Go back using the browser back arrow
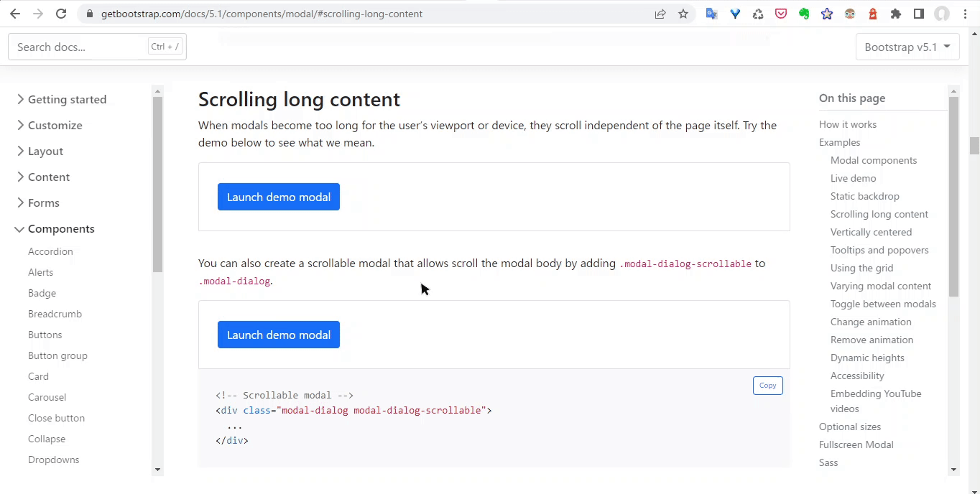980x494 pixels. [x=15, y=14]
